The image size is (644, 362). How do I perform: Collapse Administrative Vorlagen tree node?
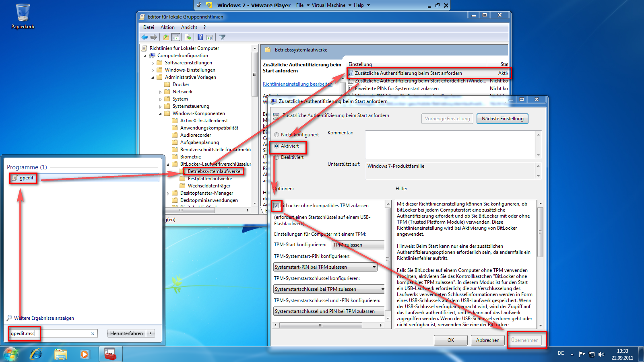point(153,78)
